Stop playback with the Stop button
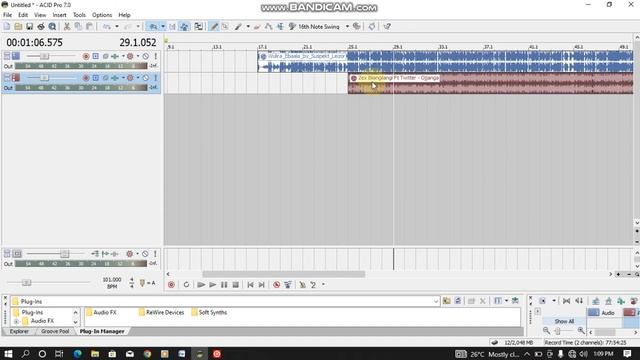This screenshot has width=640, height=360. (x=236, y=284)
